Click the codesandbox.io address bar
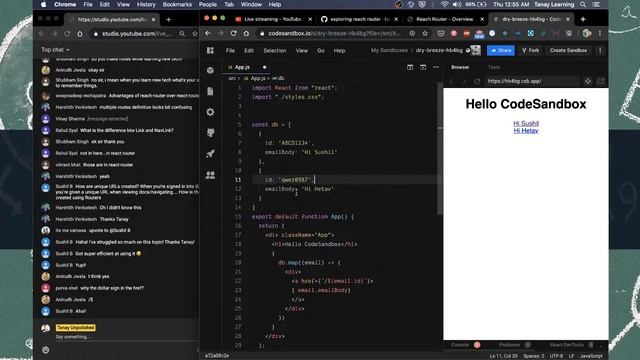 (335, 33)
